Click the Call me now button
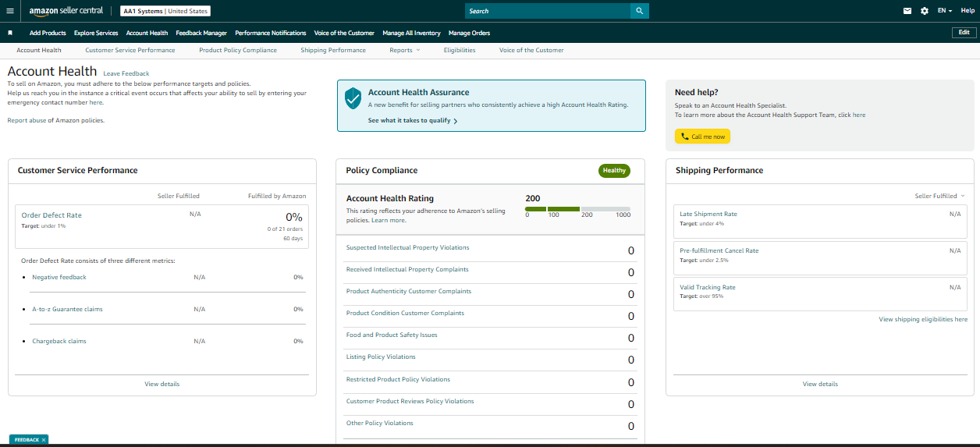The width and height of the screenshot is (980, 447). pos(702,137)
